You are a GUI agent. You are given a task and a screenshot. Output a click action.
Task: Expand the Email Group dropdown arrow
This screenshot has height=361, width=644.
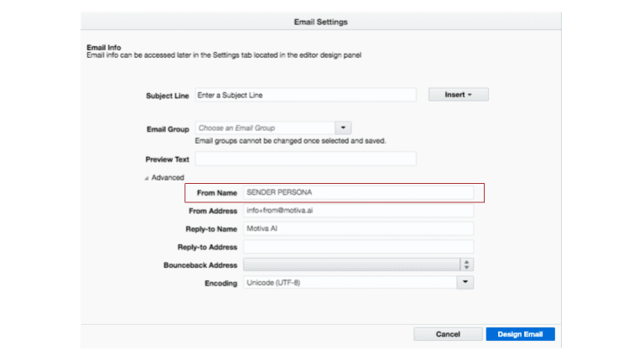[x=343, y=128]
